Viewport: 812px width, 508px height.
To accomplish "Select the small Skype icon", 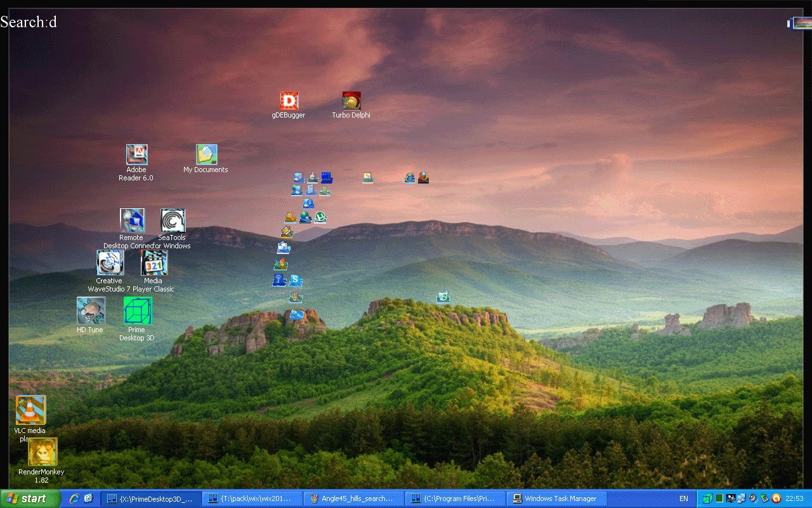I will tap(295, 280).
